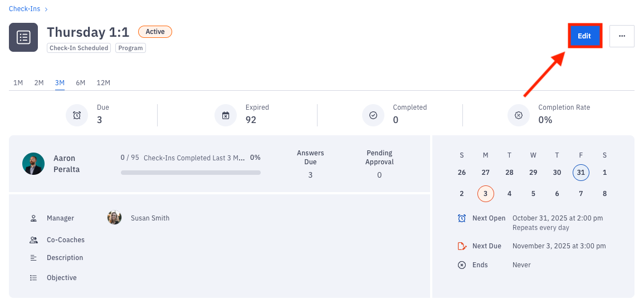
Task: Select the 6M time range tab
Action: [81, 83]
